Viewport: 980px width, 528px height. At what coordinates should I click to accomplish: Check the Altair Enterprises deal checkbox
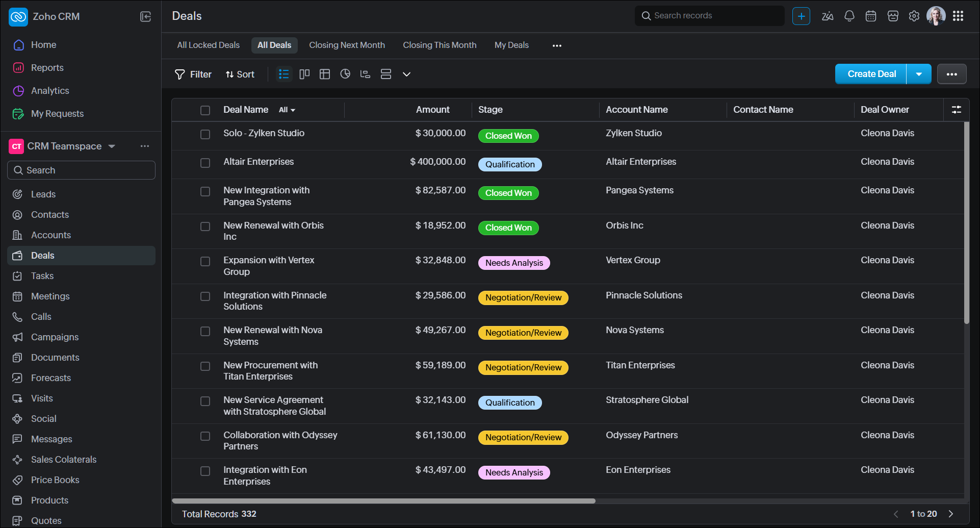click(x=205, y=163)
